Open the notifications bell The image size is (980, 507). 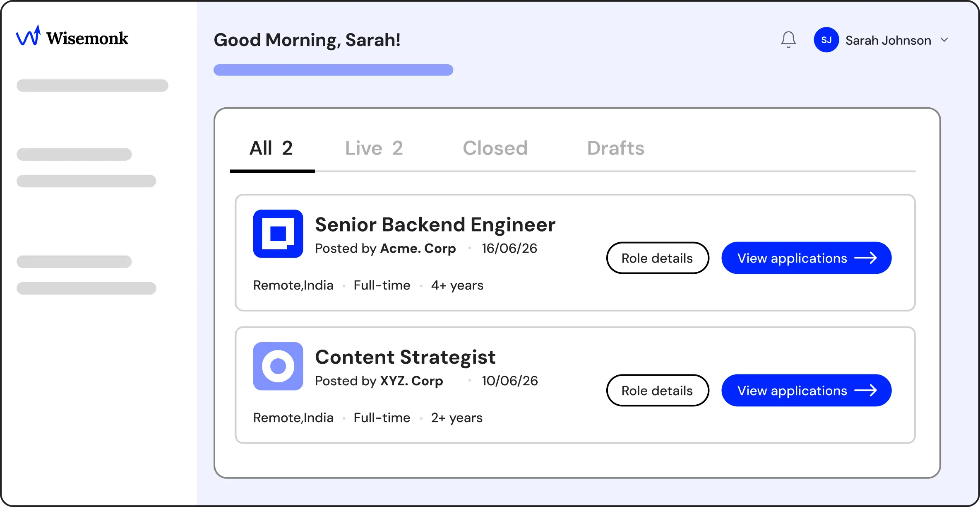coord(788,40)
